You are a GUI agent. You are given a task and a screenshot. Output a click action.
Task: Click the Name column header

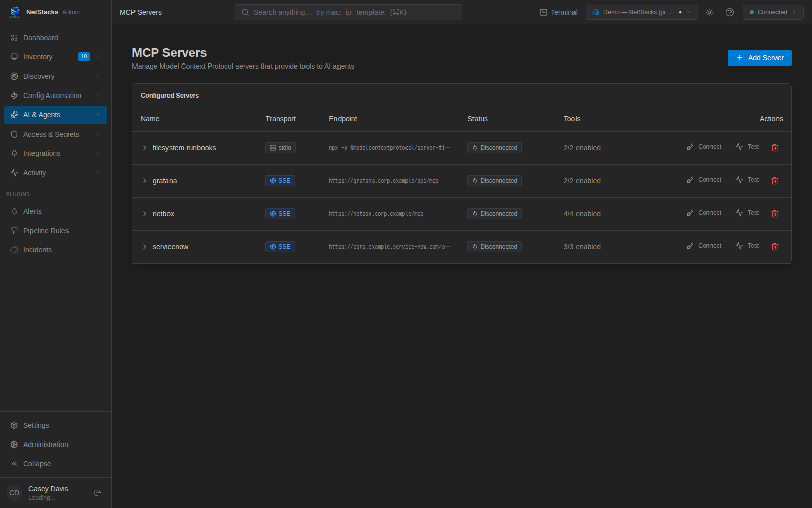[x=150, y=119]
